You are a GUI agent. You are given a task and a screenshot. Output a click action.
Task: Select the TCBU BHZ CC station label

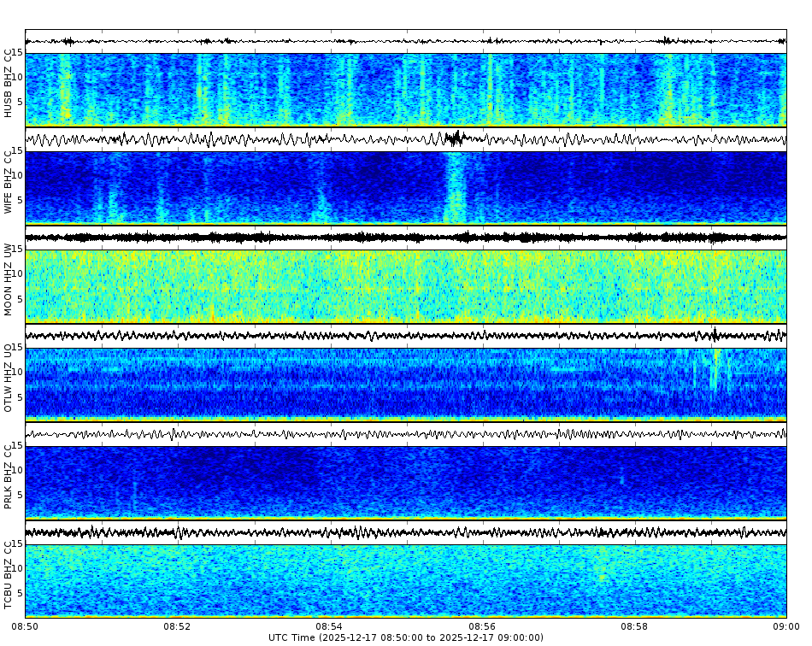point(9,574)
